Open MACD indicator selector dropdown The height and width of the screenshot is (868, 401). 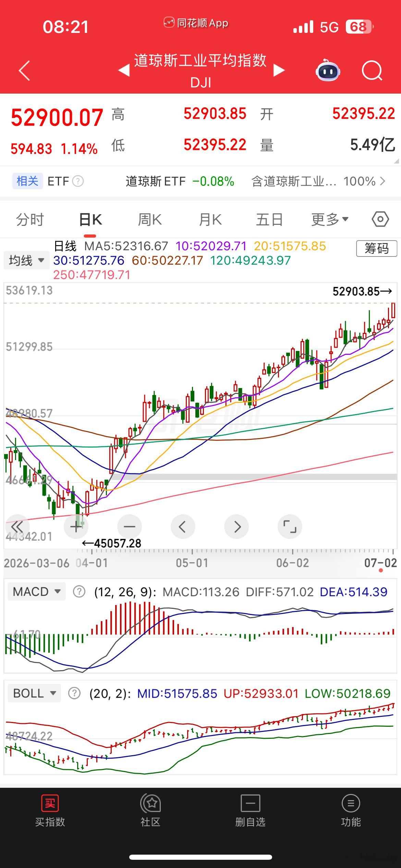(x=37, y=592)
